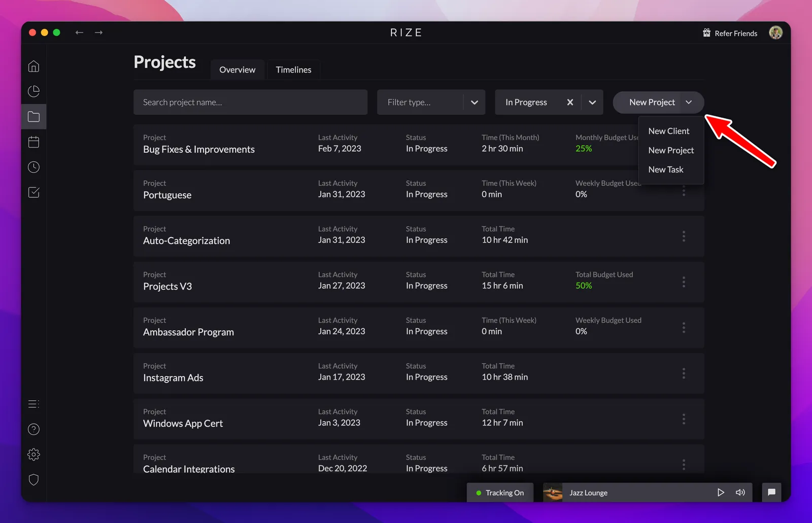812x523 pixels.
Task: Expand the In Progress status dropdown arrow
Action: 592,102
